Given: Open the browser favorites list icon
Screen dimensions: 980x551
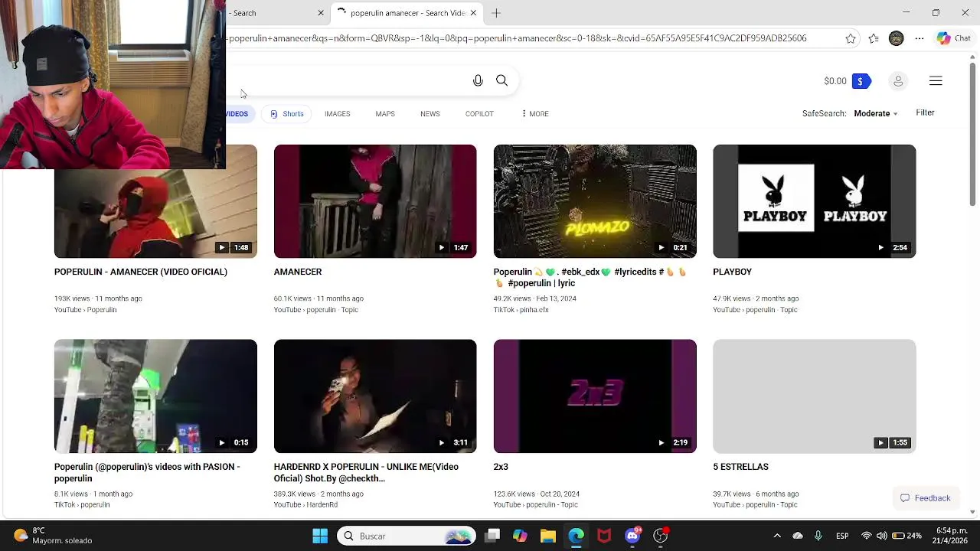Looking at the screenshot, I should (x=874, y=38).
